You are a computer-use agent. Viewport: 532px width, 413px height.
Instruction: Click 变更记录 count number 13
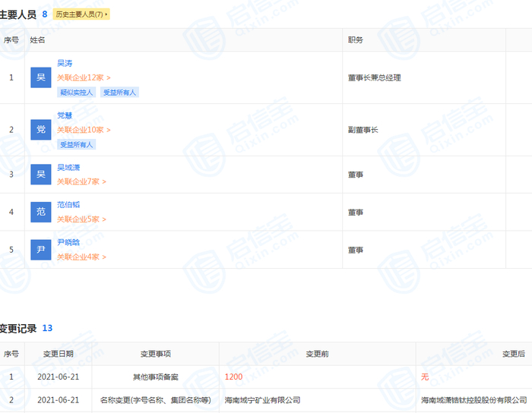tap(47, 328)
